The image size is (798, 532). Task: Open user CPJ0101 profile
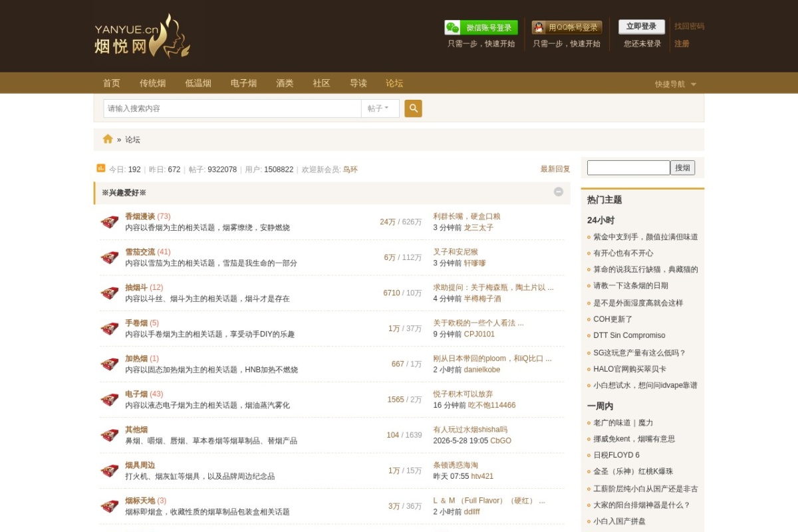coord(479,334)
